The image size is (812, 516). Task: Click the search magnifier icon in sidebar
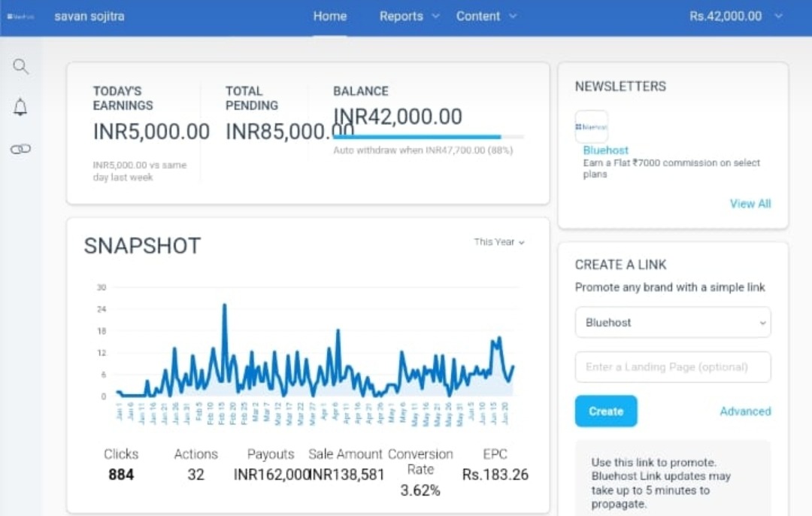20,67
